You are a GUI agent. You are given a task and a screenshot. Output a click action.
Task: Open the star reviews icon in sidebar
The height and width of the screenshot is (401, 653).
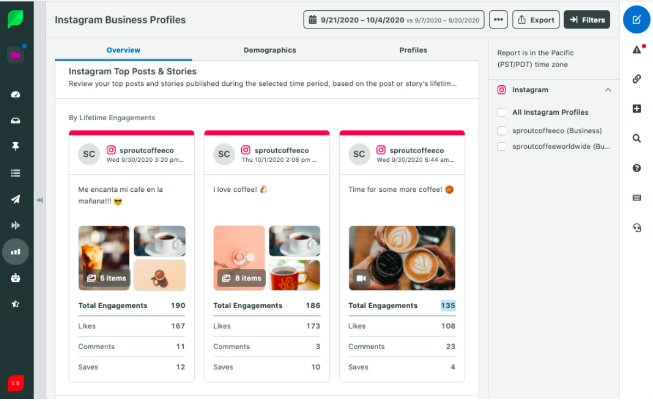[15, 304]
